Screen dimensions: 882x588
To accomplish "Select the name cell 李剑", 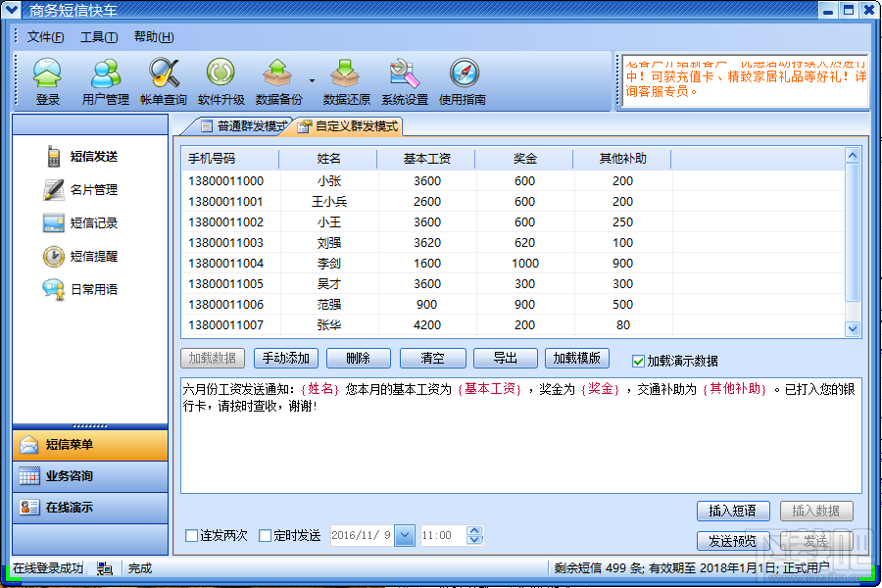I will (x=329, y=264).
